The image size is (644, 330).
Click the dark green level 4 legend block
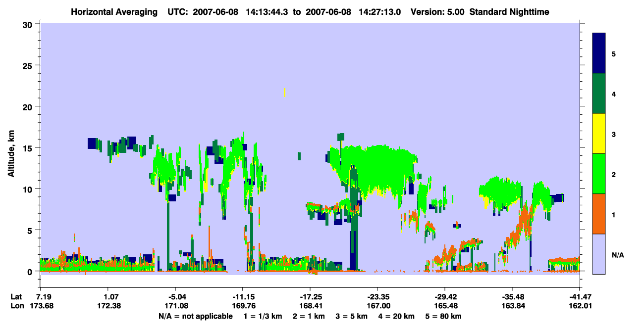[x=599, y=94]
